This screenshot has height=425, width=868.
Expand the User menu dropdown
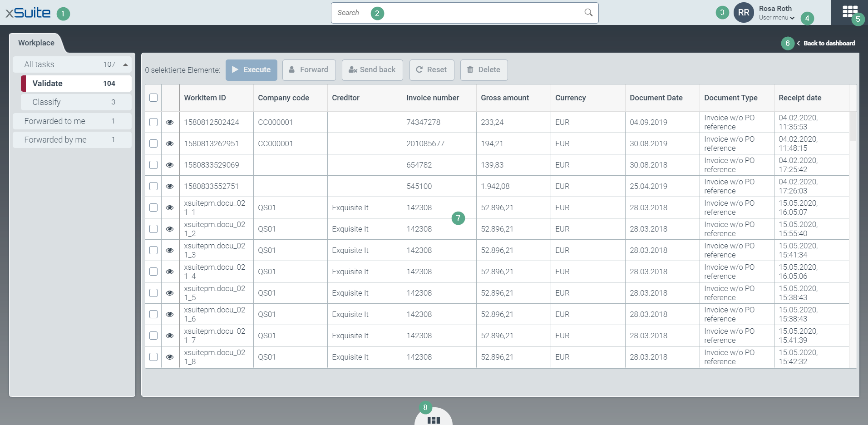pyautogui.click(x=776, y=18)
